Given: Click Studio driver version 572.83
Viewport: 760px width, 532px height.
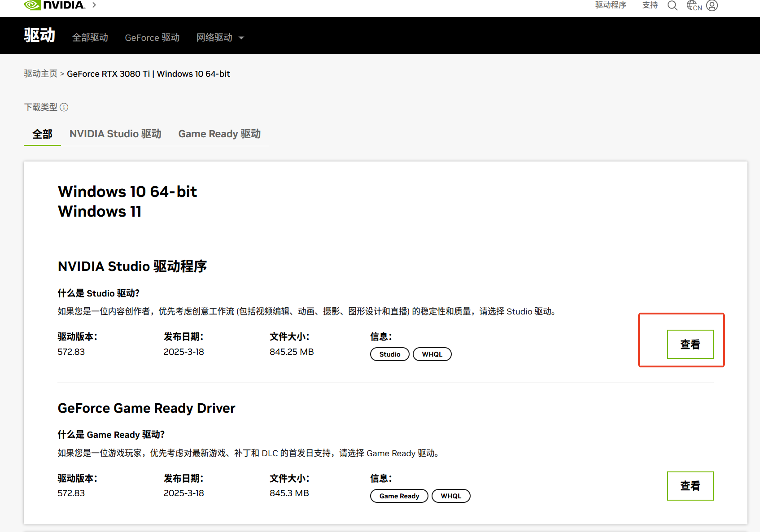Looking at the screenshot, I should coord(71,352).
